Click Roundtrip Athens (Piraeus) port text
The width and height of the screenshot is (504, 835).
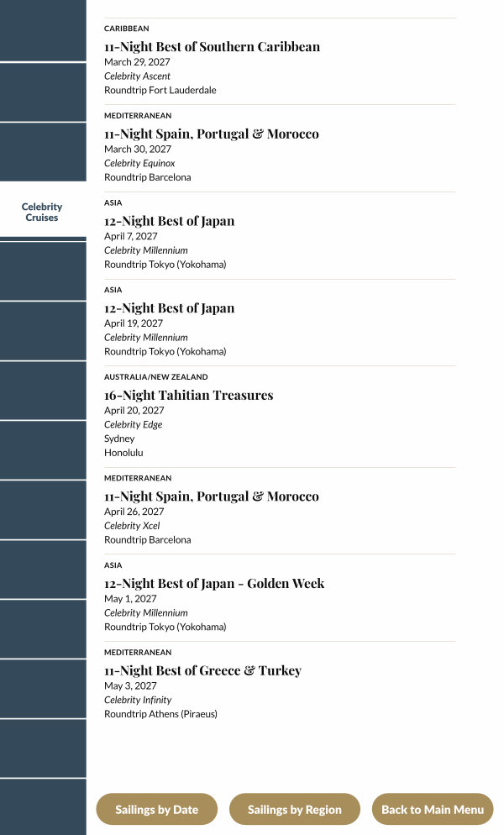coord(160,714)
